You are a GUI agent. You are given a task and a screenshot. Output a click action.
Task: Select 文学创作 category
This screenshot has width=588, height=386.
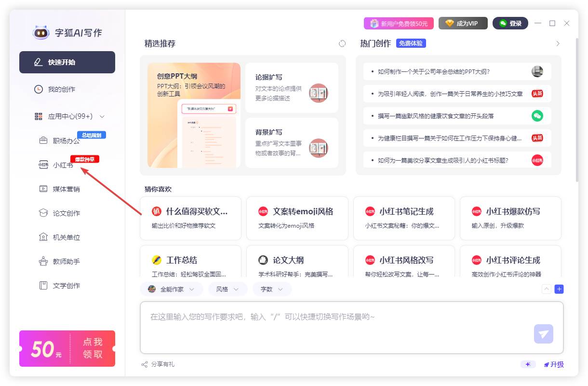67,286
